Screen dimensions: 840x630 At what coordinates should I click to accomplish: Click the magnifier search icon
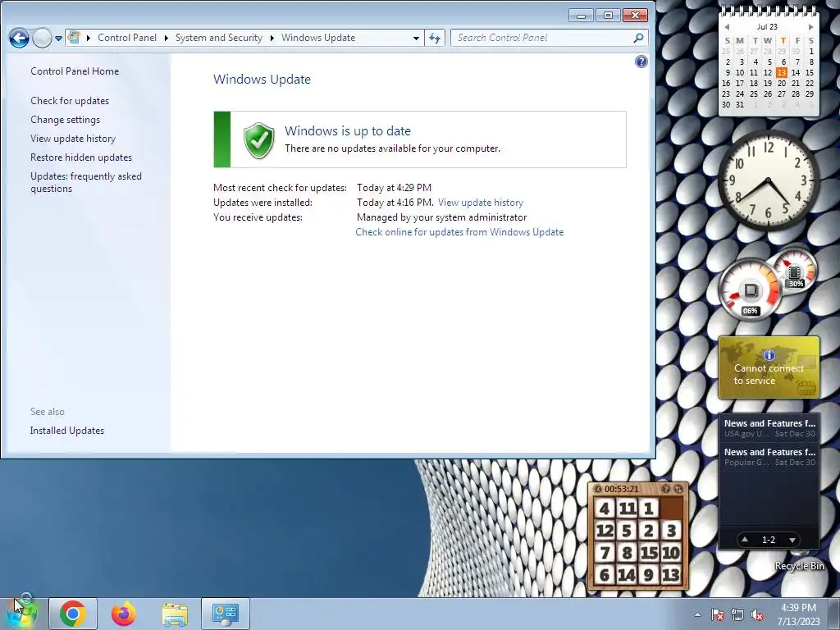[x=638, y=38]
